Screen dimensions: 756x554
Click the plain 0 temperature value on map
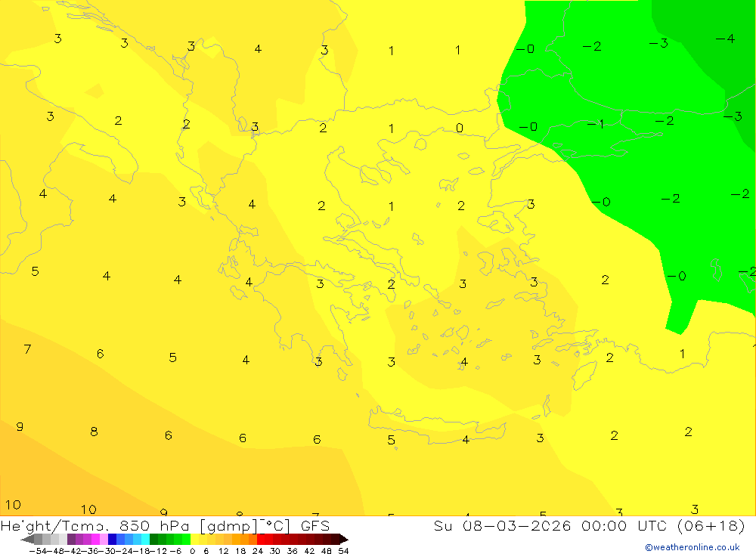click(x=460, y=128)
